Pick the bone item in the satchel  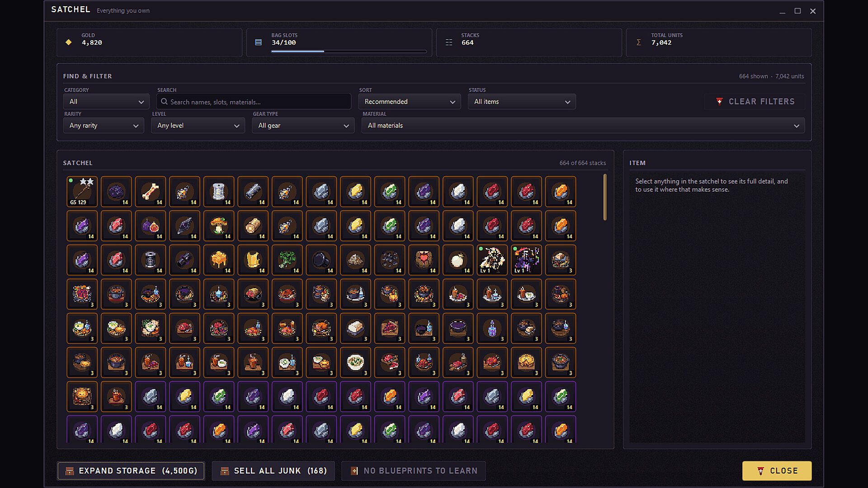tap(150, 192)
